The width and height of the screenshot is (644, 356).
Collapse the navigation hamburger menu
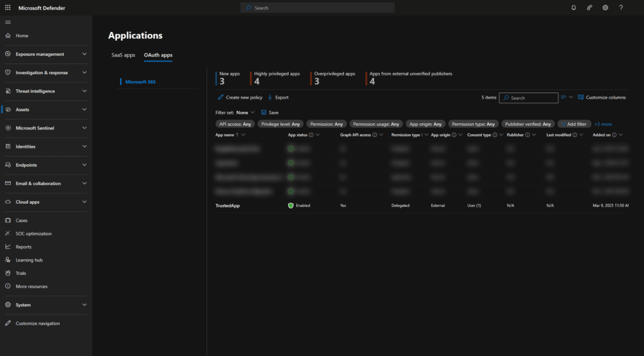8,22
